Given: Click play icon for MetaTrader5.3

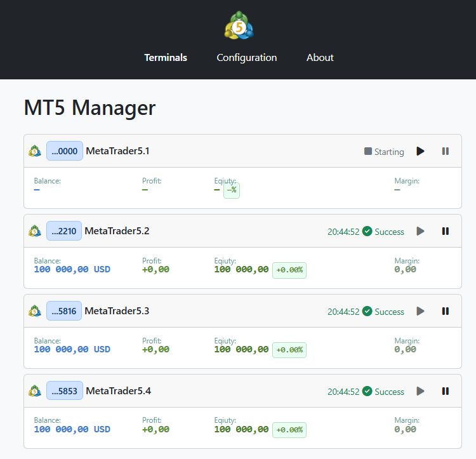Looking at the screenshot, I should [420, 311].
